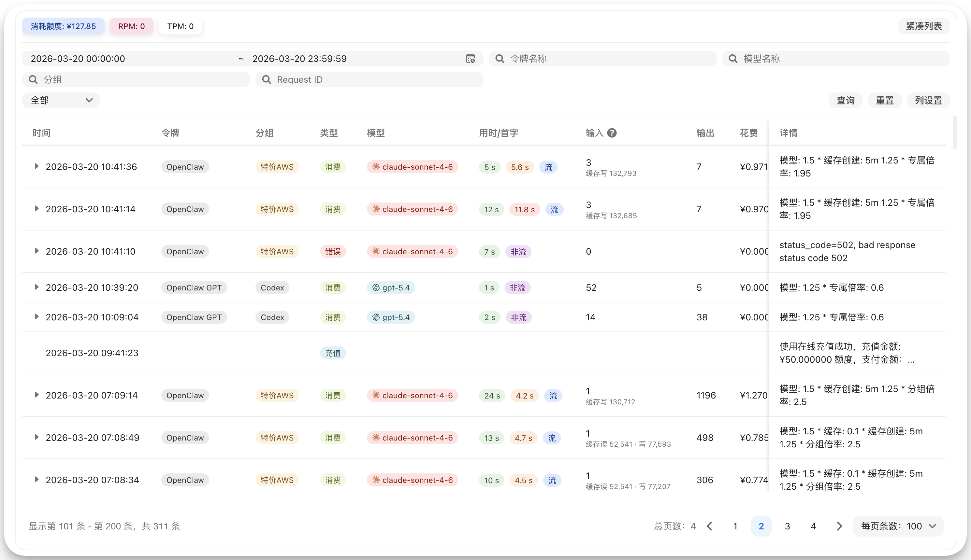Click OpenClaw GPT token in 10:39:20 row
The width and height of the screenshot is (971, 560).
click(x=194, y=288)
